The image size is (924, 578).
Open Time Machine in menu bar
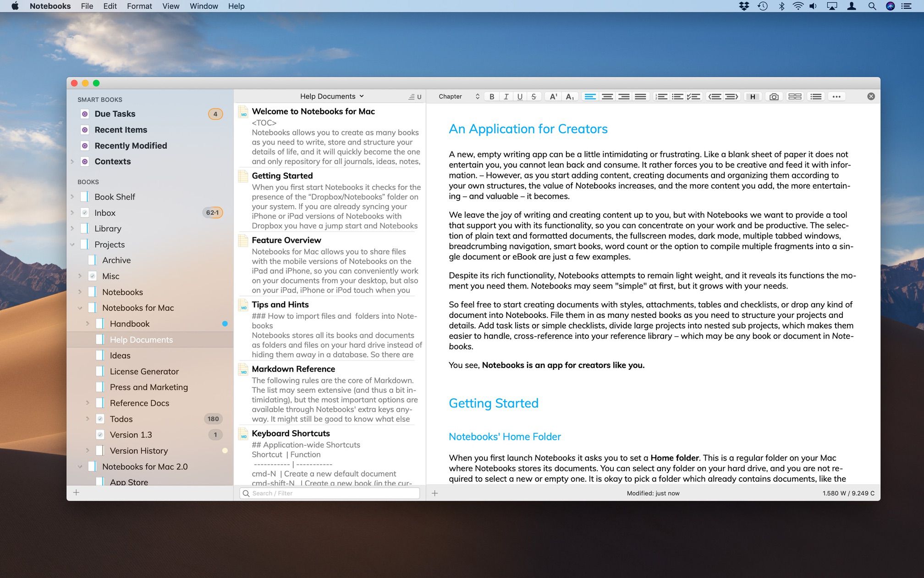(x=763, y=6)
